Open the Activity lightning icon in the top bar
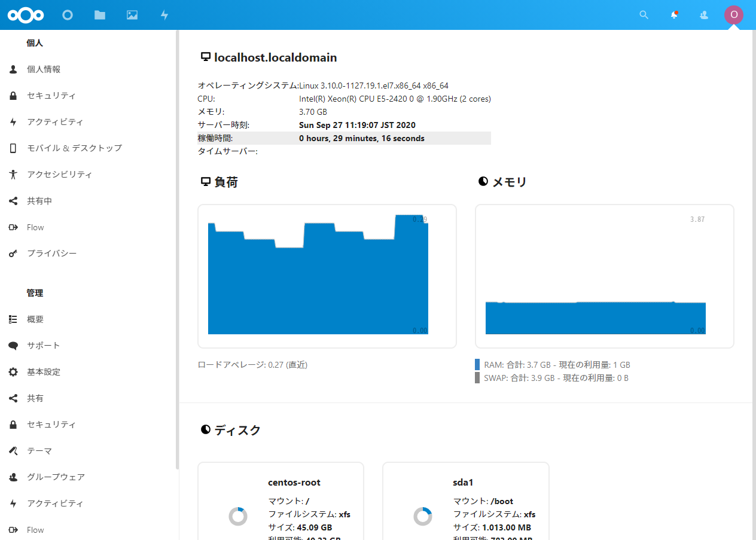This screenshot has width=756, height=540. 164,15
